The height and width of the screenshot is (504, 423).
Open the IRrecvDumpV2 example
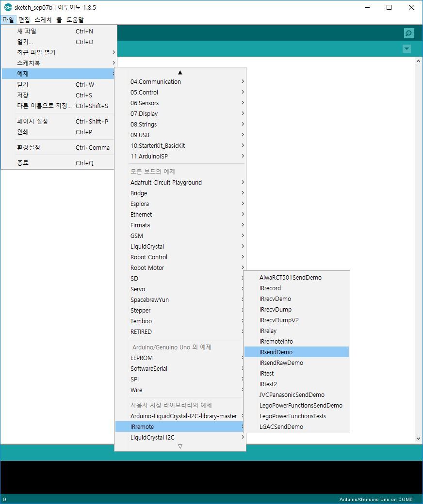tap(296, 320)
